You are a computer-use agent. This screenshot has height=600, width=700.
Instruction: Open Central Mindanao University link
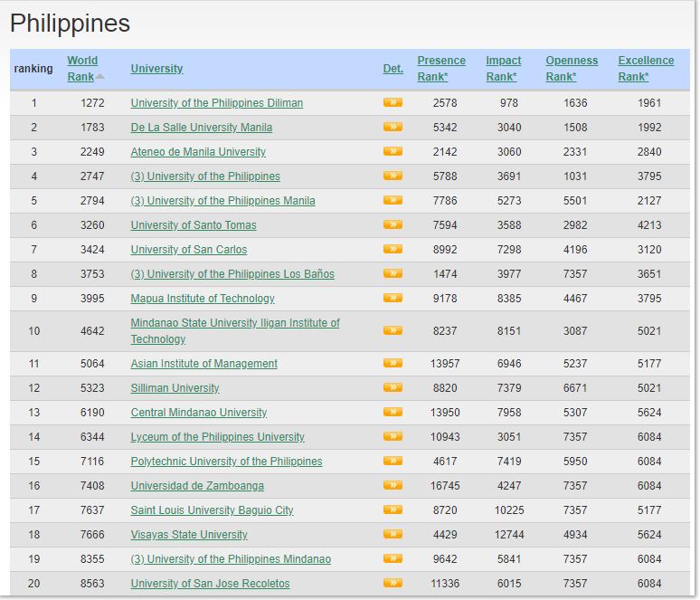199,413
